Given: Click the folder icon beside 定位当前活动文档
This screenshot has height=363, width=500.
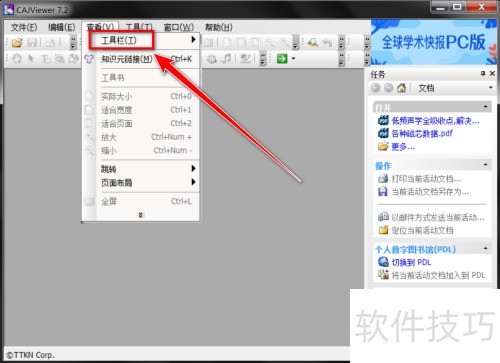Looking at the screenshot, I should (383, 230).
